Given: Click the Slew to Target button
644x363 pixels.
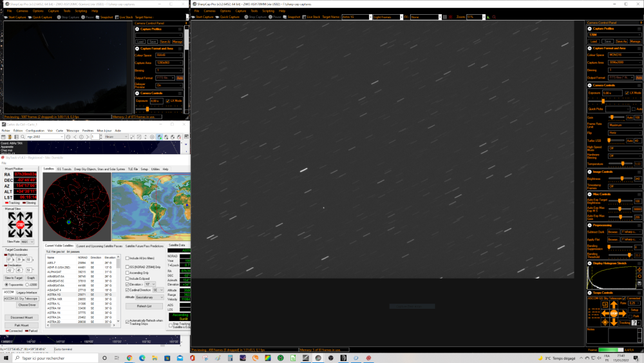Looking at the screenshot, I should tap(14, 278).
